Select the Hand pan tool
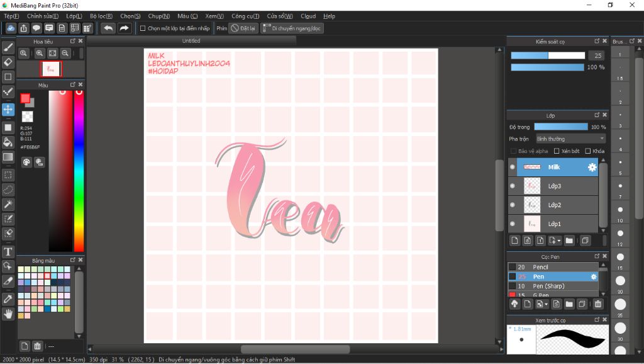 pos(8,314)
